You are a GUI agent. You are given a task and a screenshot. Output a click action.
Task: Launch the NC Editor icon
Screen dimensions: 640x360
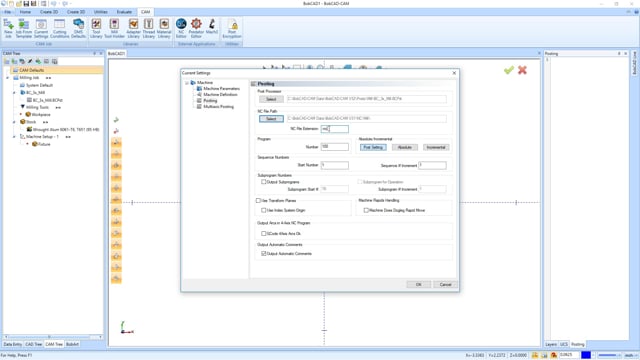[181, 29]
